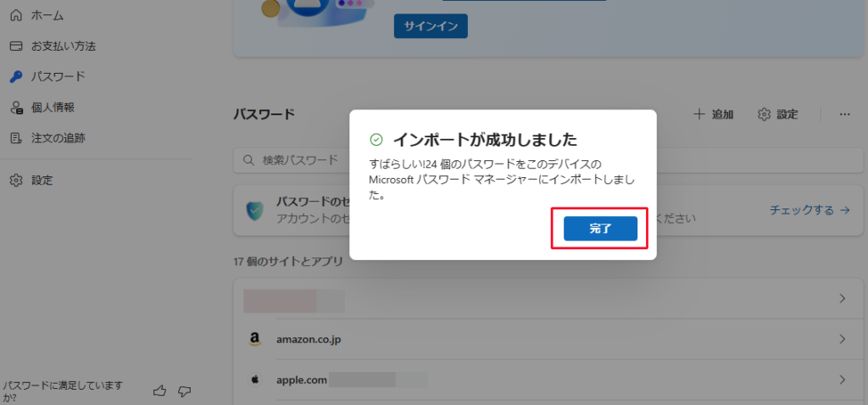This screenshot has height=405, width=868.
Task: Click the サインイン button
Action: 431,26
